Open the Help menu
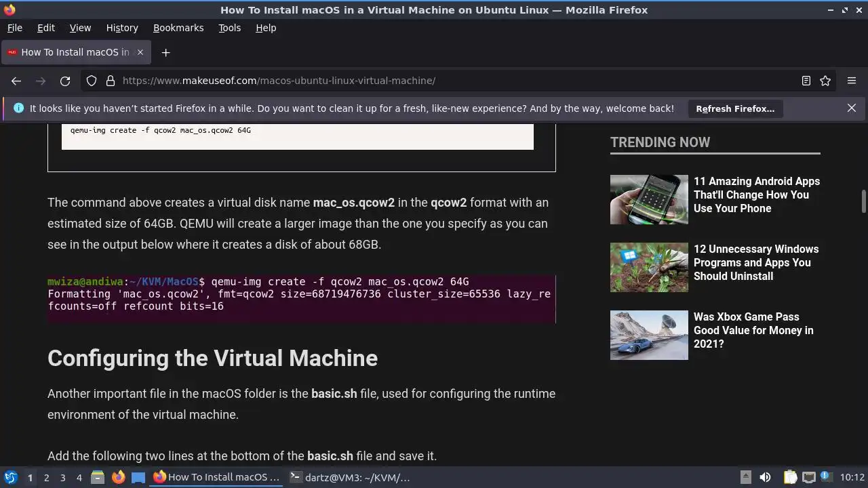 tap(266, 28)
